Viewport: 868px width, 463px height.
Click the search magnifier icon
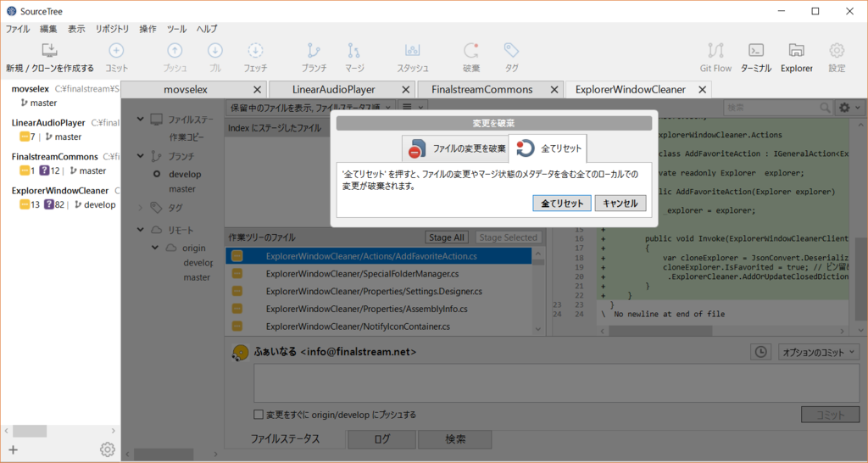[825, 108]
